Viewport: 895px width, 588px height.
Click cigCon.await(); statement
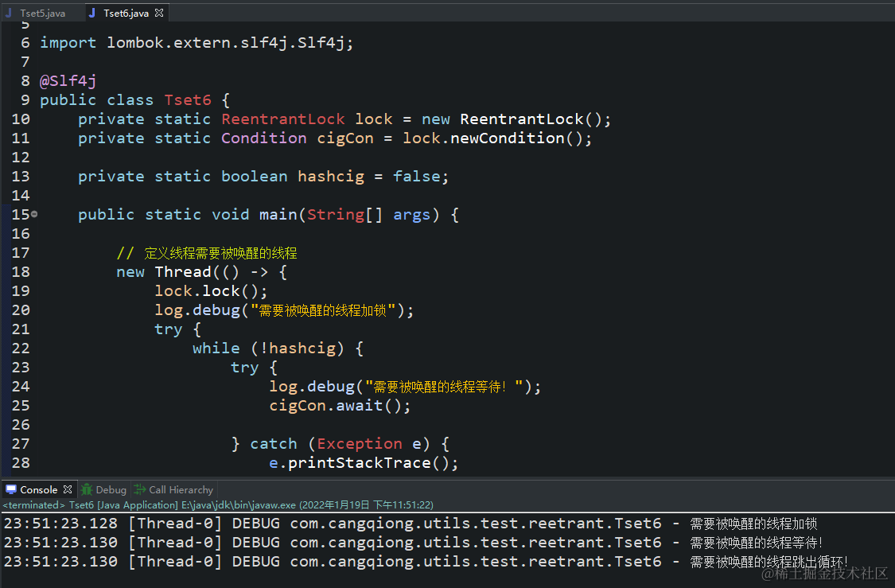(340, 406)
